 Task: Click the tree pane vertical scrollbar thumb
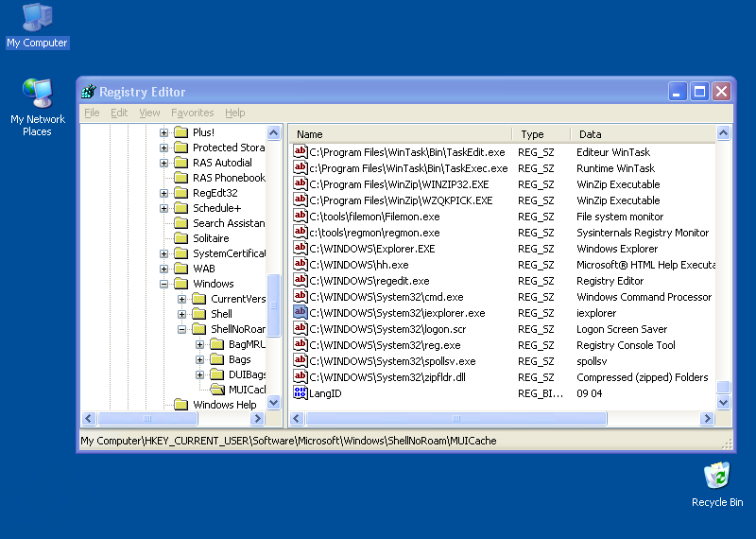coord(274,305)
